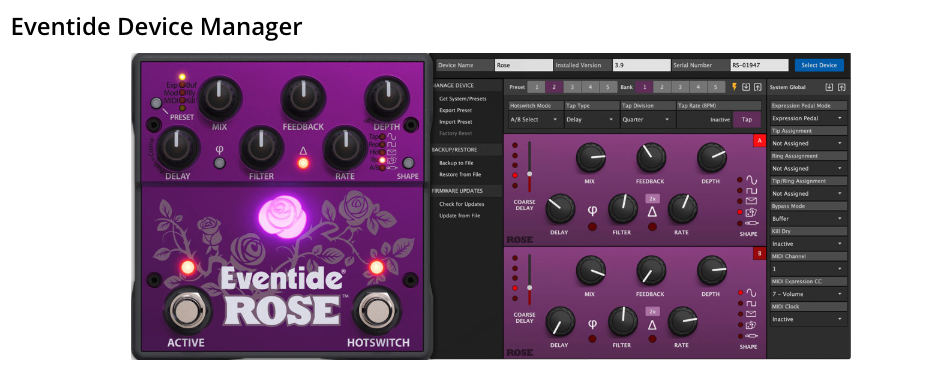Select the sine wave shape in panel A
The width and height of the screenshot is (929, 376).
click(x=751, y=179)
